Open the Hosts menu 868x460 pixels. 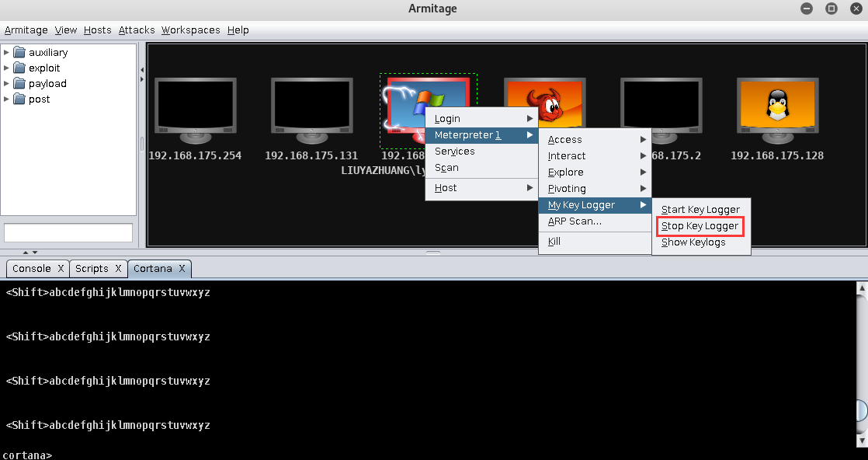point(97,30)
